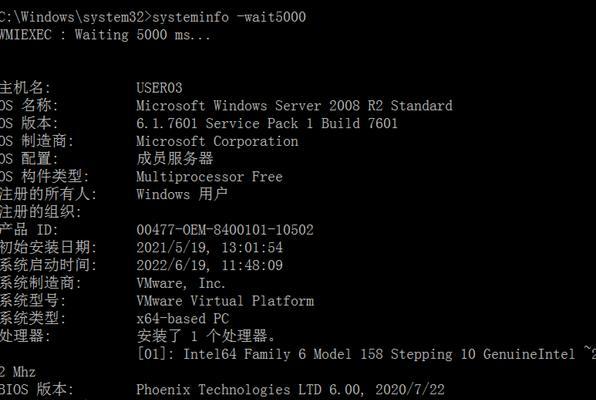Click the systeminfo -wait5000 command text

click(229, 17)
